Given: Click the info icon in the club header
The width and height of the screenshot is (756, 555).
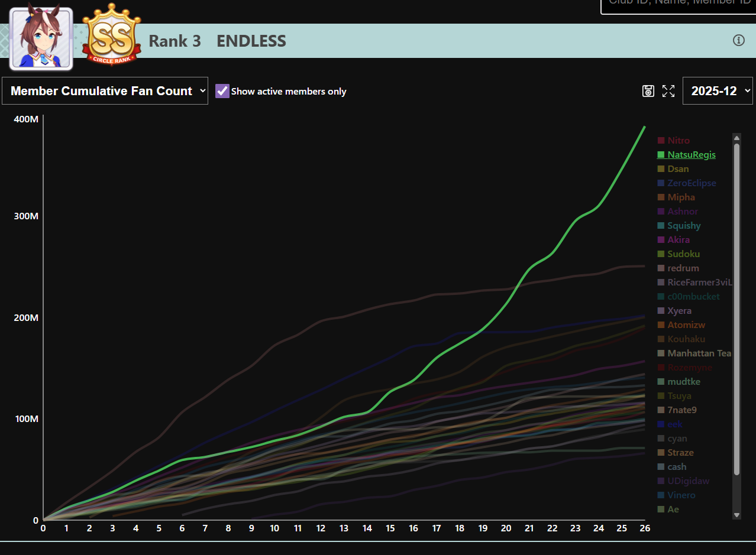Looking at the screenshot, I should (738, 40).
